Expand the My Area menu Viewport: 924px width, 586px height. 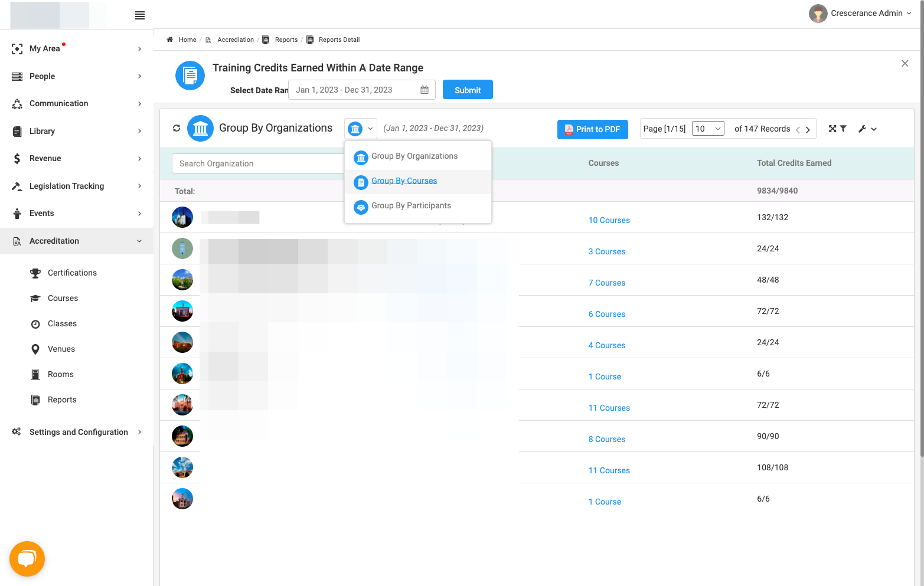click(77, 48)
